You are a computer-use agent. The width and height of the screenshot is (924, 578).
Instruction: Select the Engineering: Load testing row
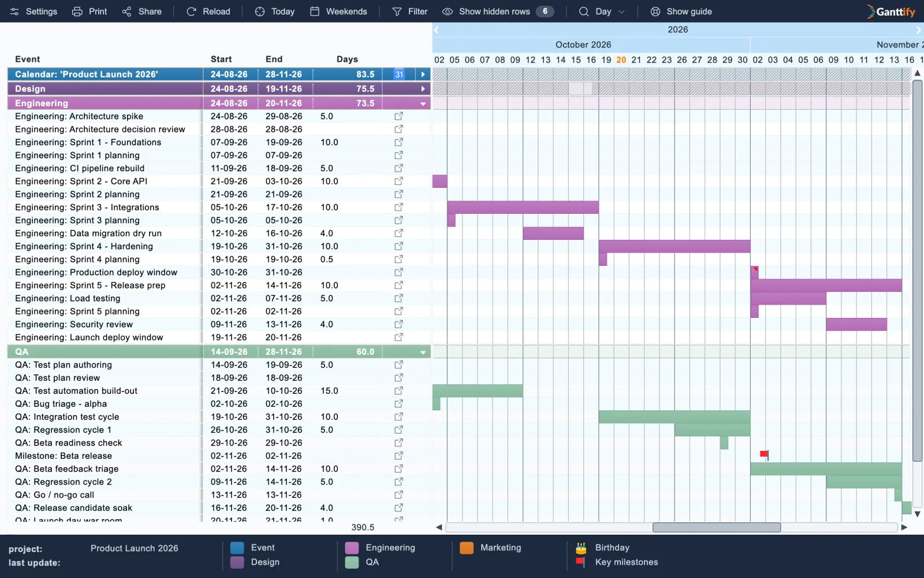pos(219,298)
